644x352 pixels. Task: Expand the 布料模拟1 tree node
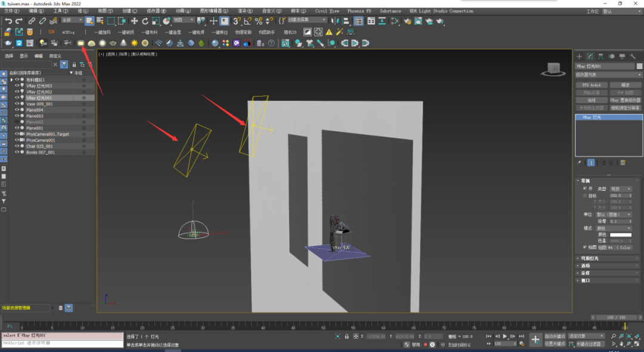(11, 80)
